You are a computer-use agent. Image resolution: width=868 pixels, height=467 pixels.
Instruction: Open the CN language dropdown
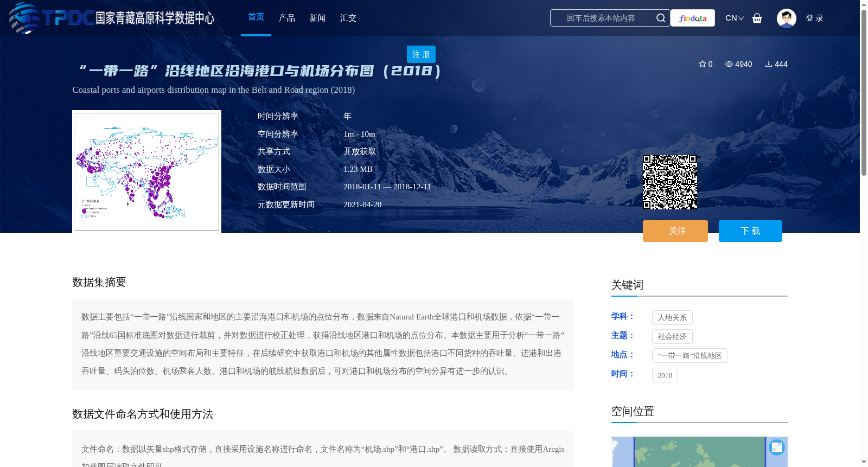coord(735,18)
